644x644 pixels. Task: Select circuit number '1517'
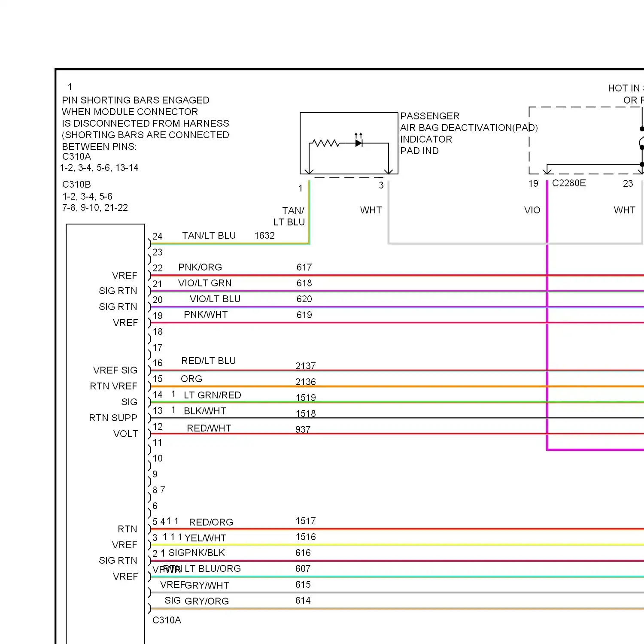(x=306, y=521)
